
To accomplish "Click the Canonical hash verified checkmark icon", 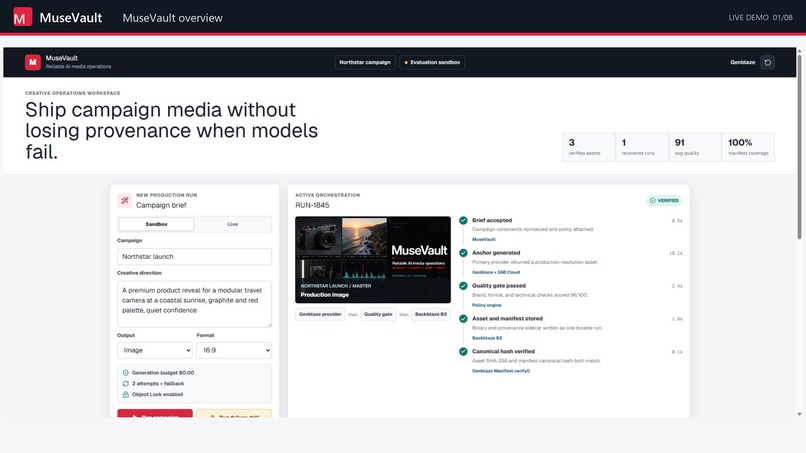I will coord(463,352).
